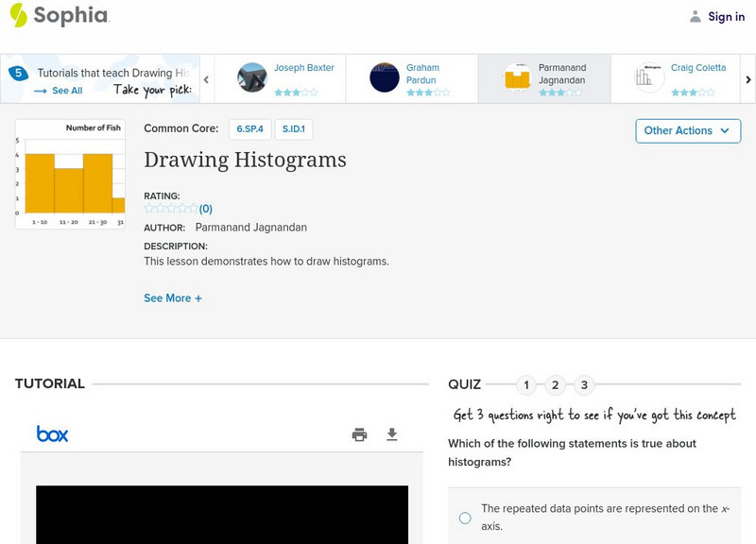Download the tutorial file
Screen dimensions: 756x544
click(392, 434)
